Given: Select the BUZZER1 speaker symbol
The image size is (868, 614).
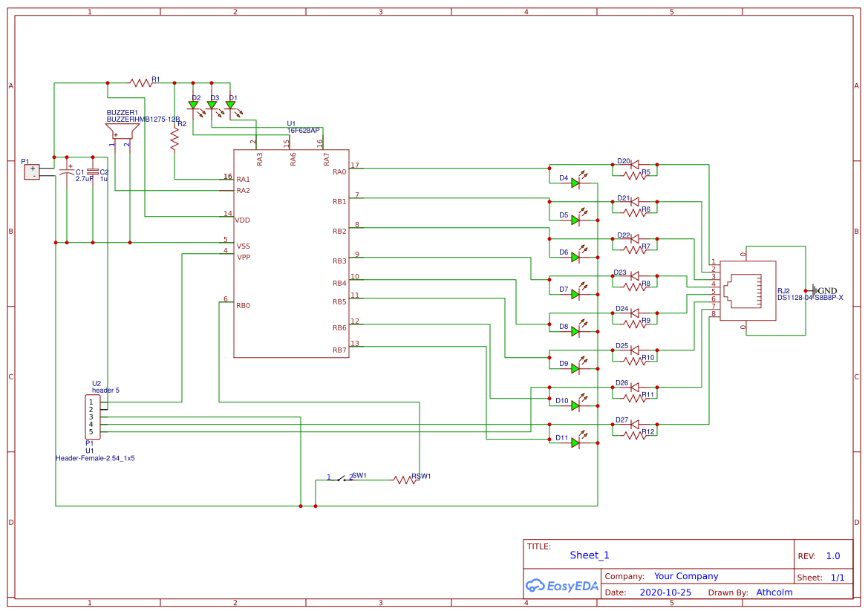Looking at the screenshot, I should coord(122,131).
